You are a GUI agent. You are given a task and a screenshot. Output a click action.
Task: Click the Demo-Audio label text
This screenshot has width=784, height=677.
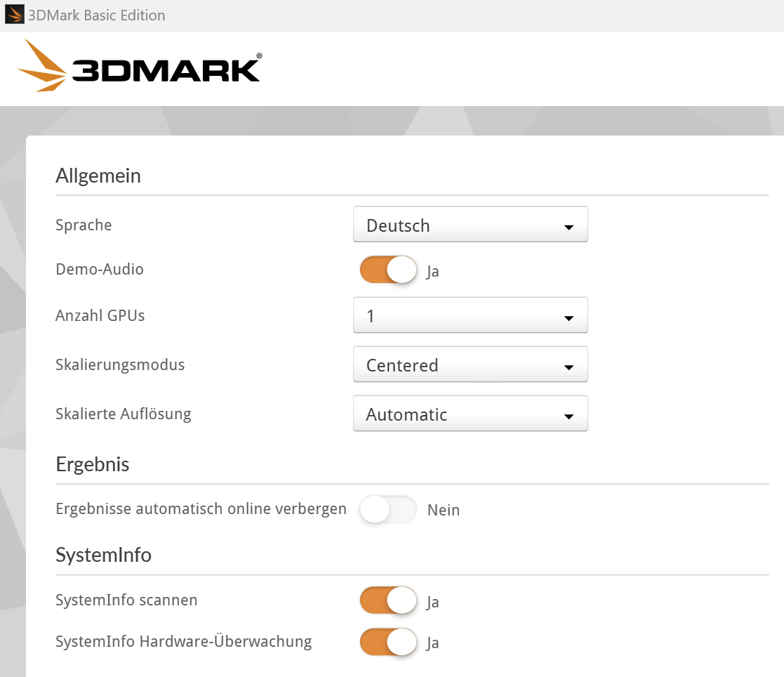(100, 269)
